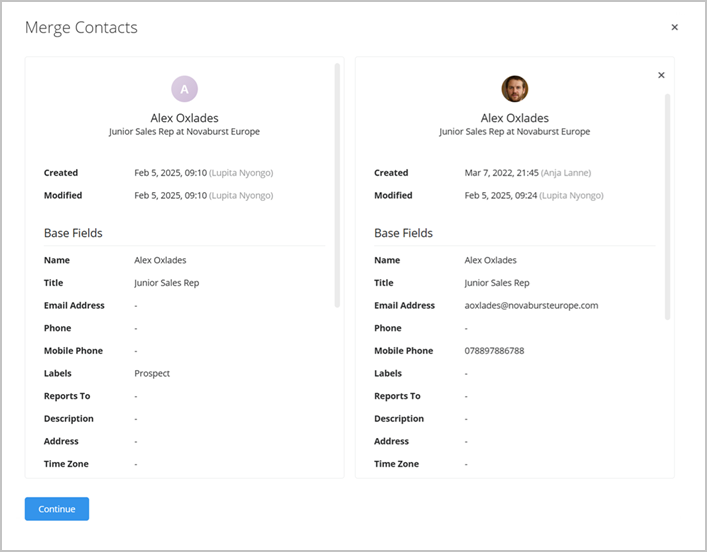Click left card subtitle 'Junior Sales Rep at Novaburst Europe'
Screen dimensions: 707x552
point(184,132)
